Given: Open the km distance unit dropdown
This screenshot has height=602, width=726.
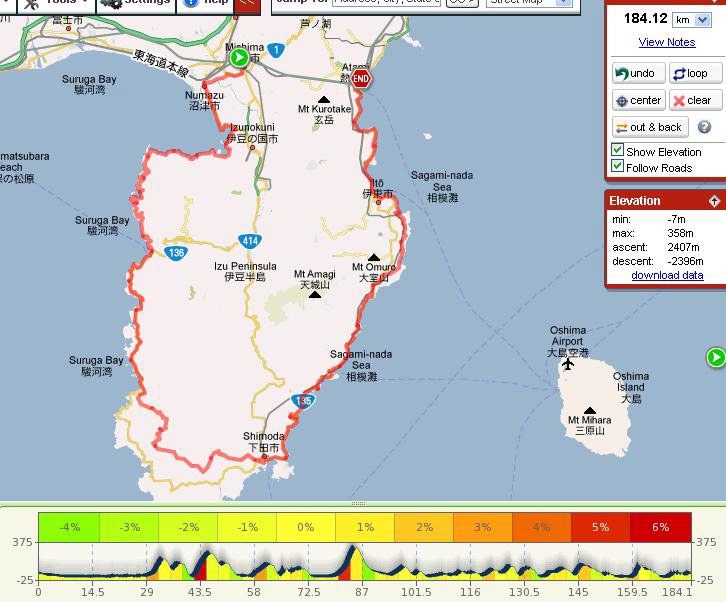Looking at the screenshot, I should click(694, 19).
